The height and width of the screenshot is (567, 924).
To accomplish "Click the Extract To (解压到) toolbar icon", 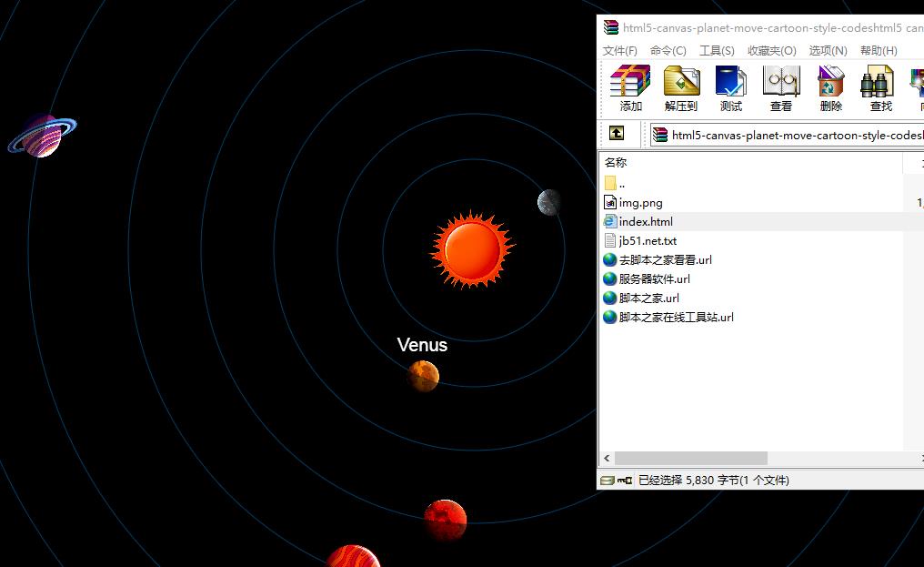I will [x=681, y=81].
